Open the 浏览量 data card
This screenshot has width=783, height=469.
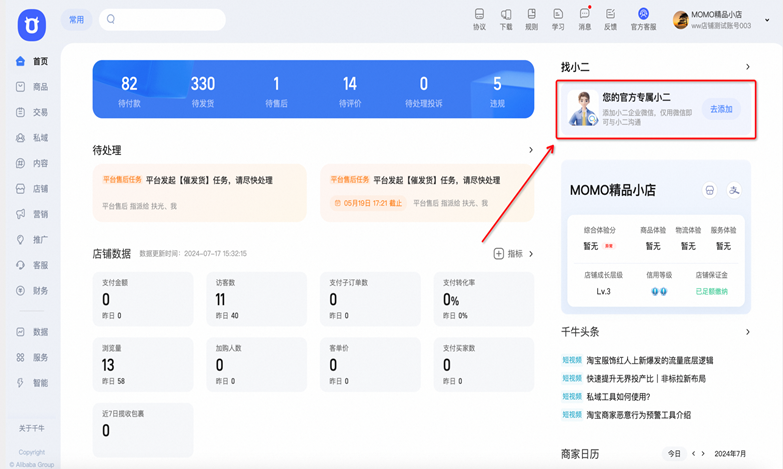coord(143,364)
